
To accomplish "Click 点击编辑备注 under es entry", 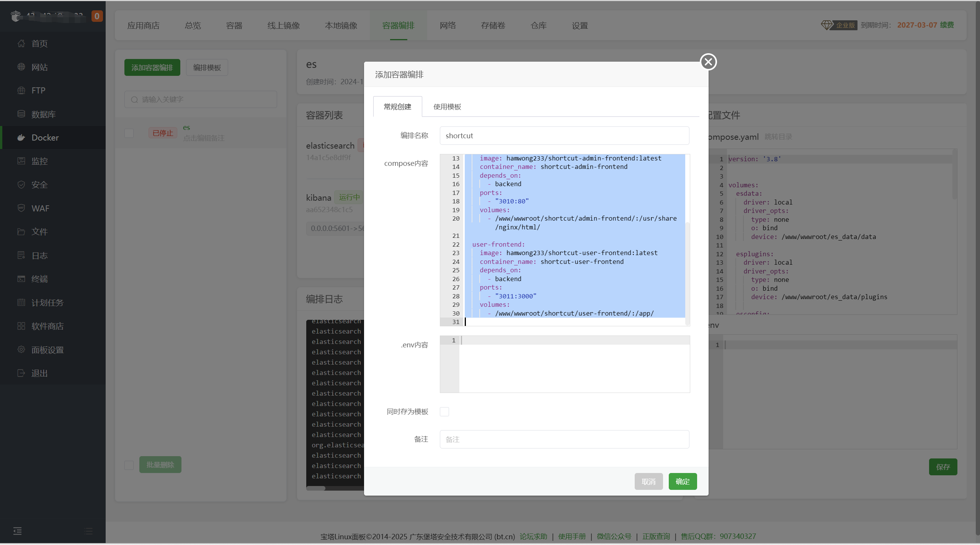I will [x=204, y=138].
